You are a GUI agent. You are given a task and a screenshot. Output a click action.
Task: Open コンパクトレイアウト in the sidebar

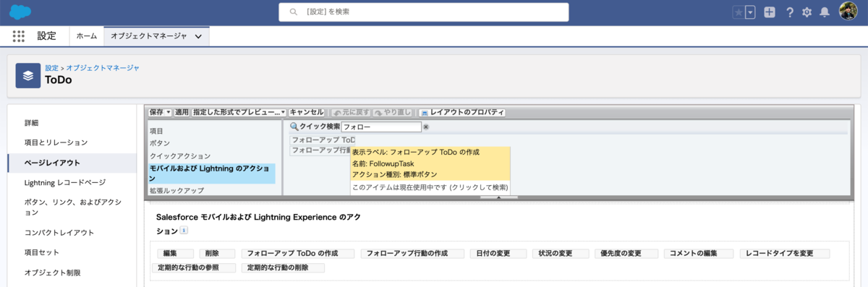(59, 233)
